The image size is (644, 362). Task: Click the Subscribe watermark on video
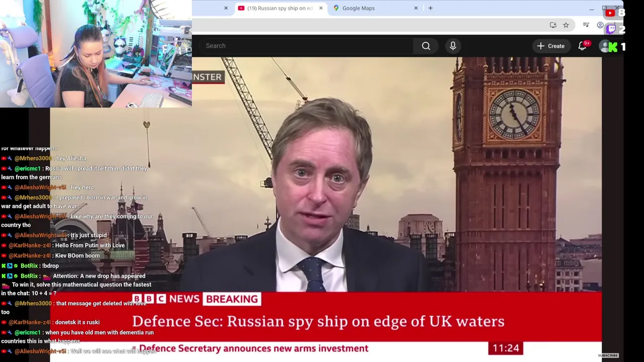pyautogui.click(x=608, y=355)
